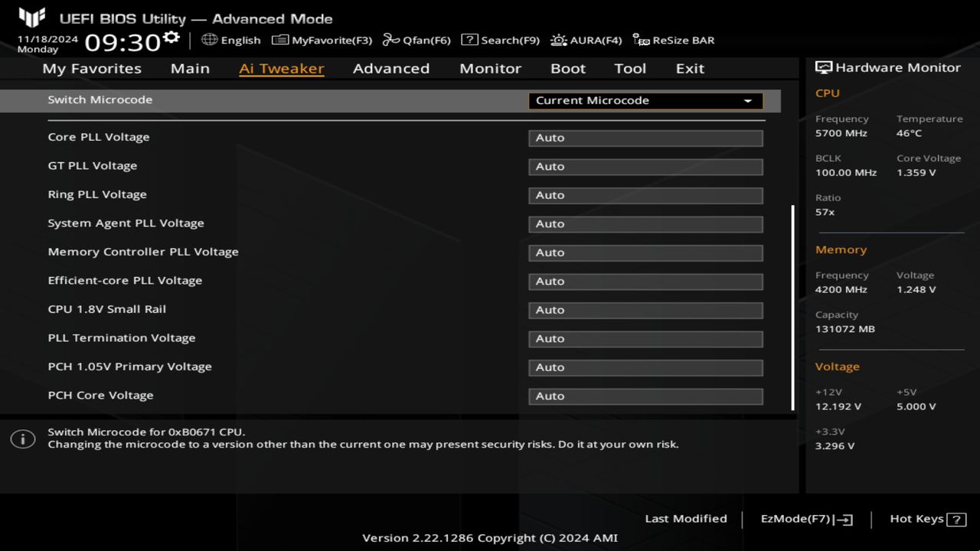Click the globe language icon
Viewport: 980px width, 551px height.
click(x=209, y=40)
